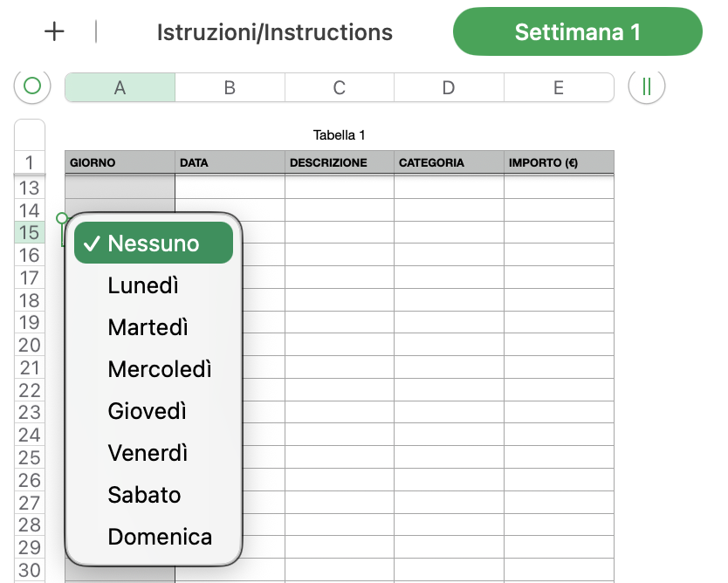
Task: Select Lunedì from the day list
Action: pos(143,285)
